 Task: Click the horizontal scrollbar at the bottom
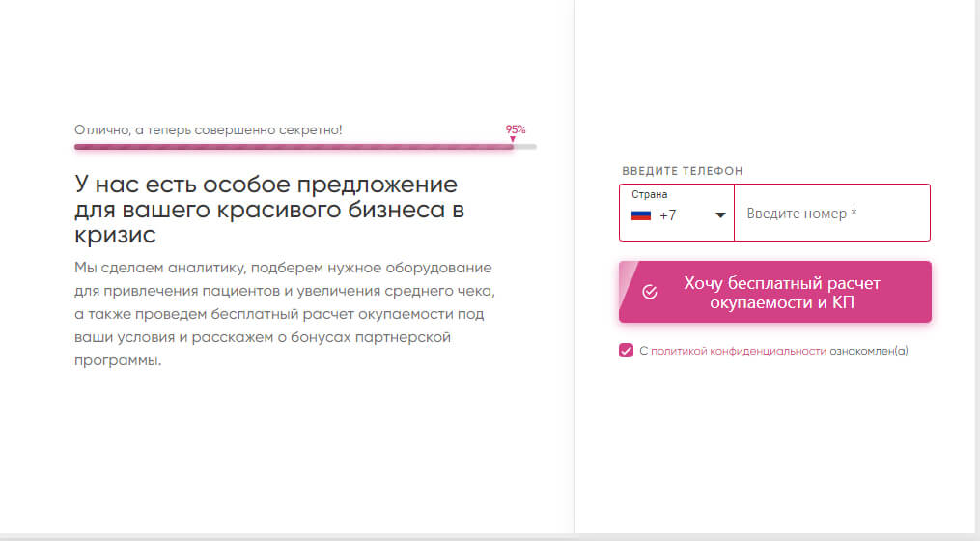point(483,537)
